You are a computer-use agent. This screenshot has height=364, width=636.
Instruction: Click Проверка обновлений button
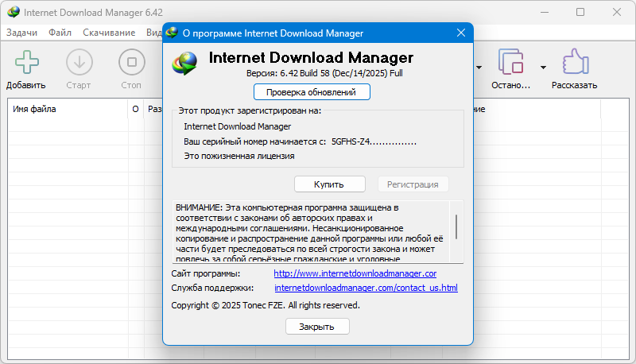312,92
